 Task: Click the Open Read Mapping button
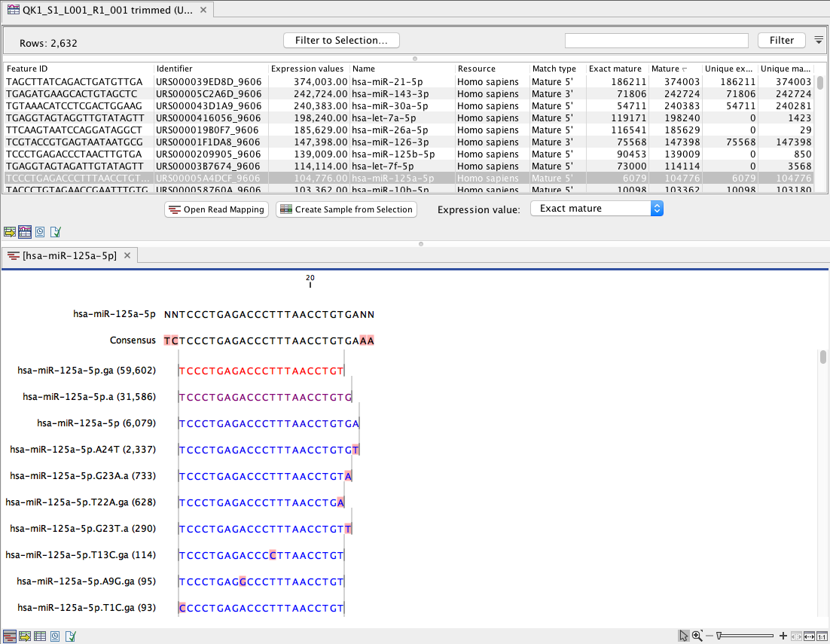click(217, 209)
